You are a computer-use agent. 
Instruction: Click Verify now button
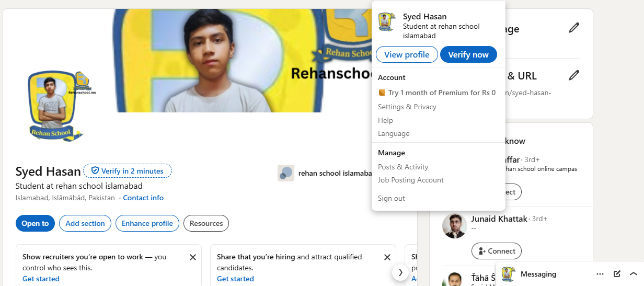point(468,54)
